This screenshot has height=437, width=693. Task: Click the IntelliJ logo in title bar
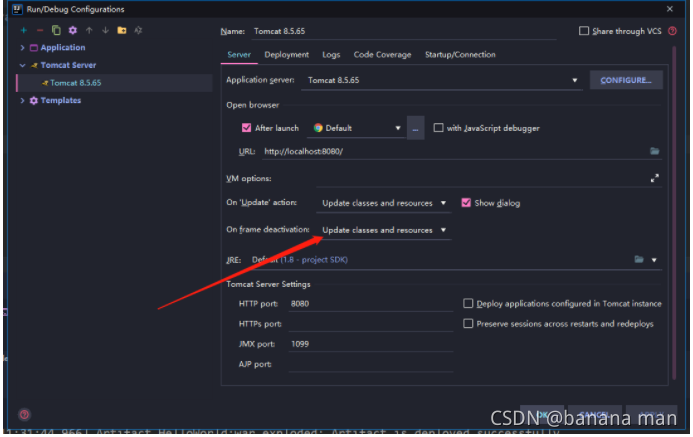coord(17,9)
